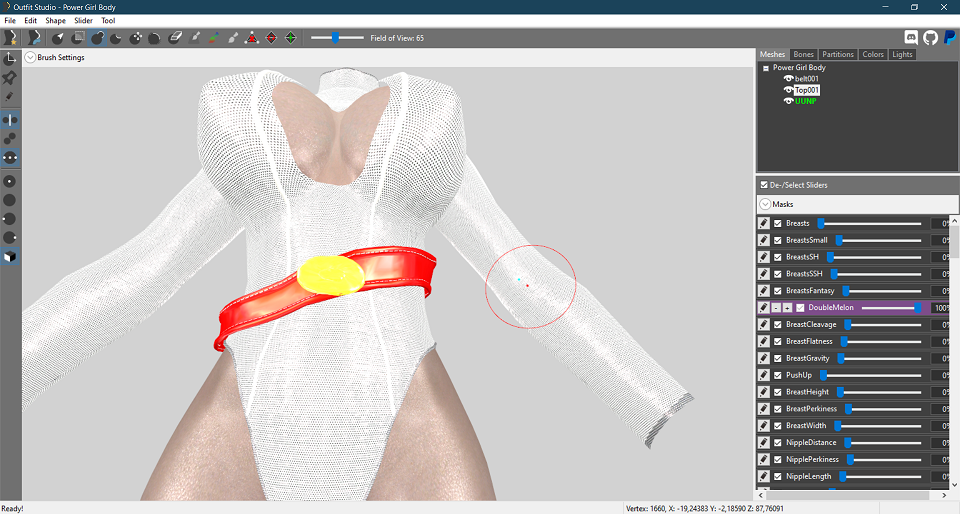Select the Split Edge tool
Screen dimensions: 960x514
(291, 38)
